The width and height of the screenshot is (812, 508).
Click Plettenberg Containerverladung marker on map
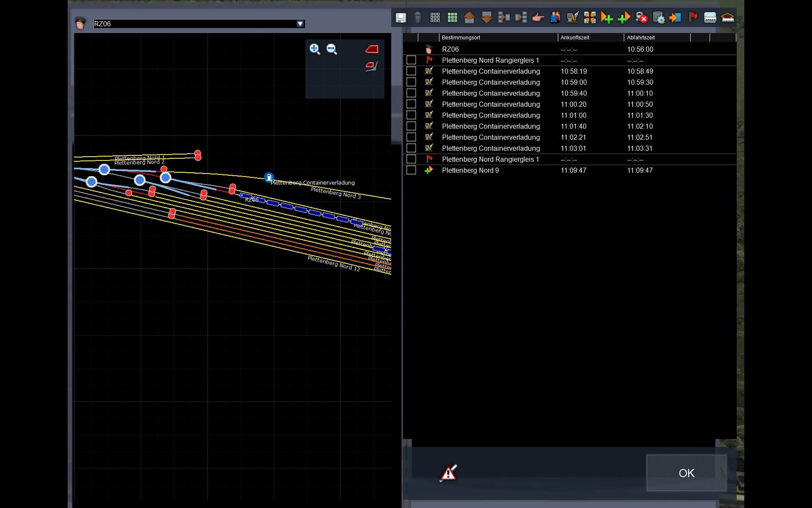point(269,177)
